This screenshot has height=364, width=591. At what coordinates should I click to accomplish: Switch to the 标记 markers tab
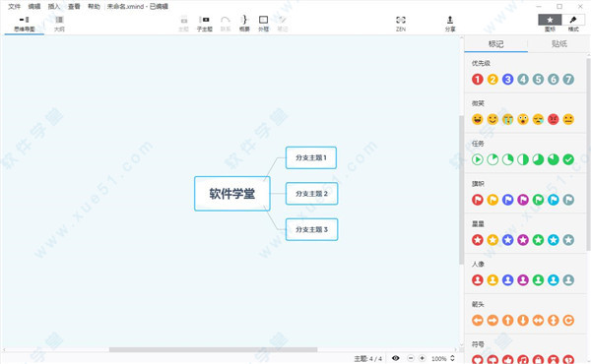click(x=496, y=44)
